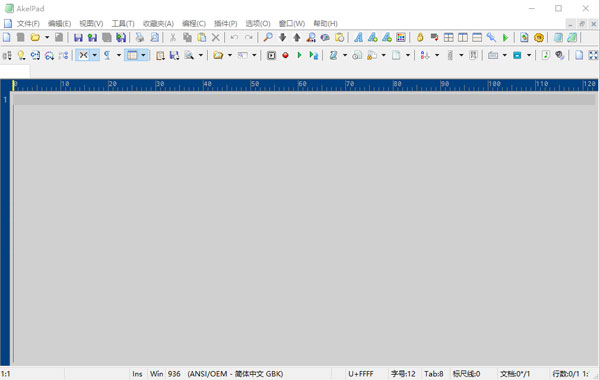
Task: Click the magnifier Find icon
Action: [268, 38]
